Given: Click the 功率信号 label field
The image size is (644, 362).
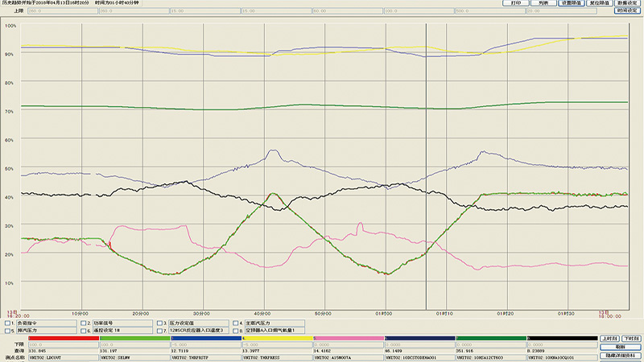Looking at the screenshot, I should pos(122,323).
